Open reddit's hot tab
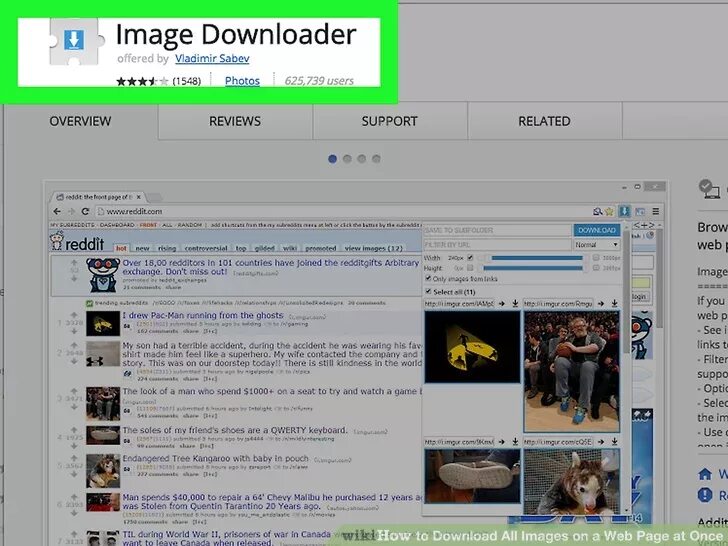 pos(121,248)
